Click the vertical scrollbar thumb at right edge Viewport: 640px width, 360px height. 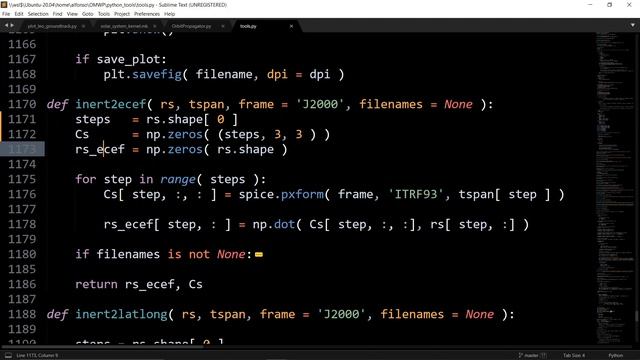click(637, 316)
